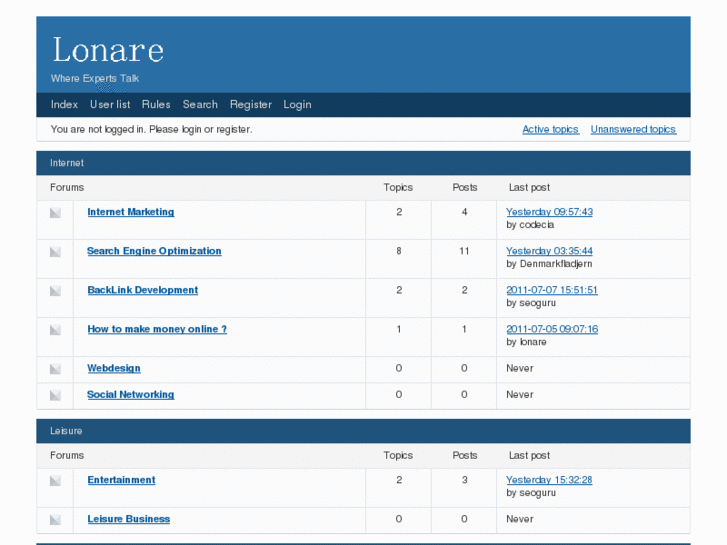Click topics count 8 for SEO

399,251
